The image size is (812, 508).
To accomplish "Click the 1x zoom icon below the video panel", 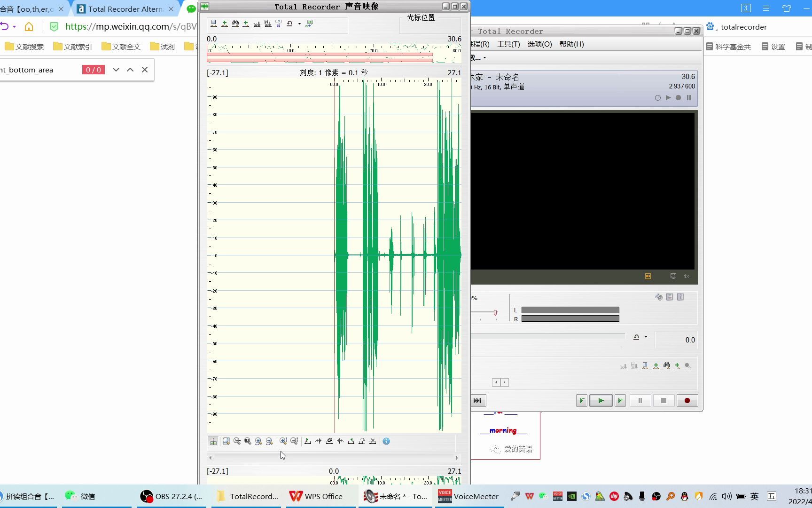I will [687, 276].
